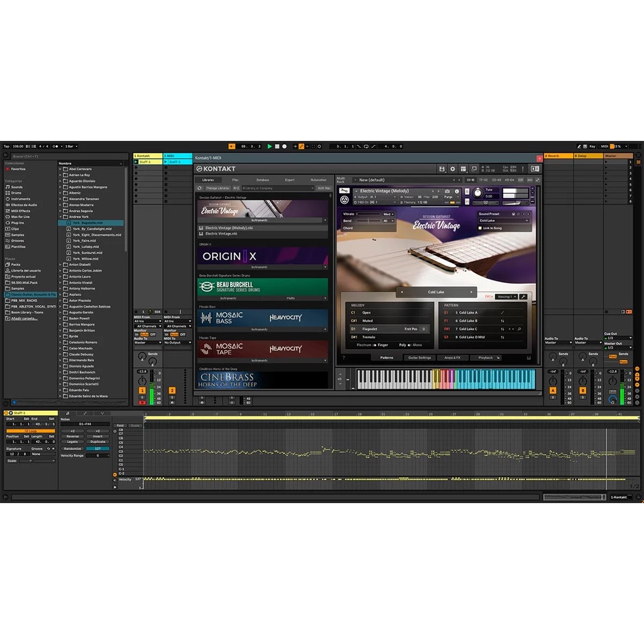Toggle the Kontakt rack view icon at far right of its header
Image resolution: width=644 pixels, height=644 pixels.
click(535, 169)
